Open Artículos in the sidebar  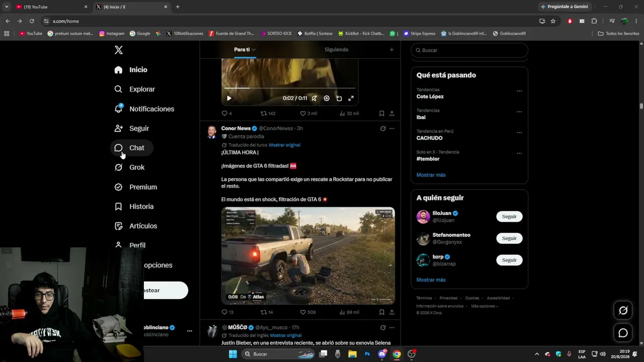click(x=136, y=226)
